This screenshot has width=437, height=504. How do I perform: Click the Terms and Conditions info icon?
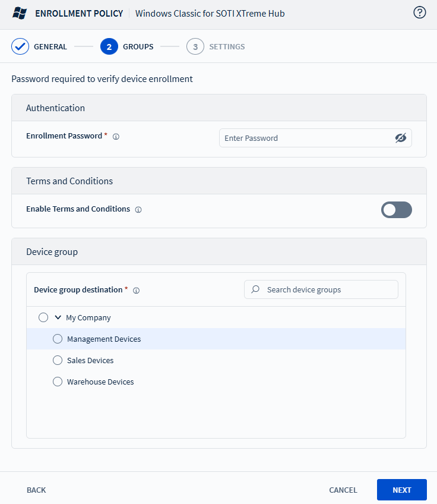138,210
